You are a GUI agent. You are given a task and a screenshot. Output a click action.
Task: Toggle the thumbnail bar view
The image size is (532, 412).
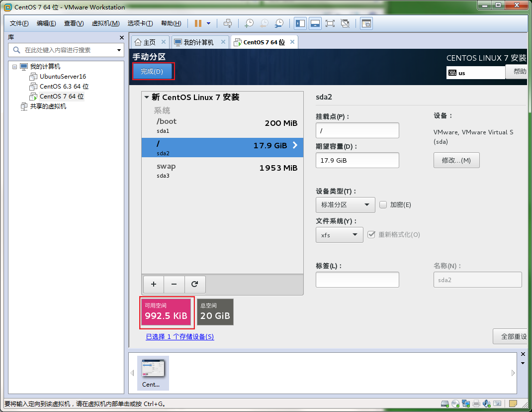[315, 23]
